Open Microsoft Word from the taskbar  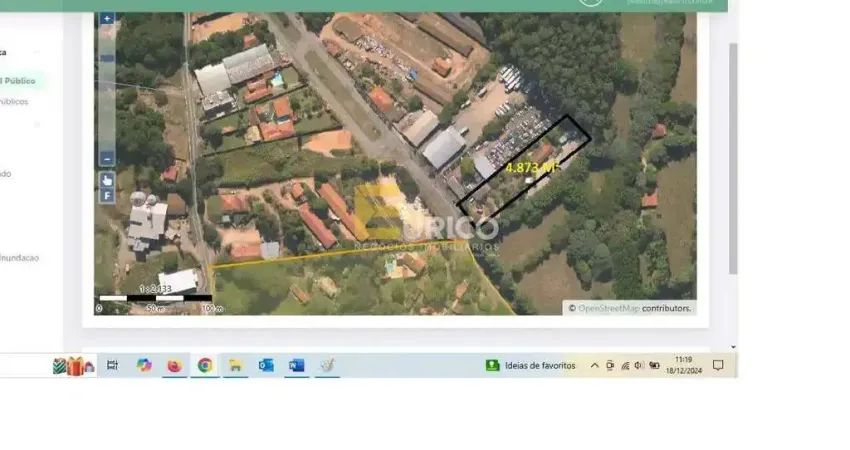pos(296,366)
